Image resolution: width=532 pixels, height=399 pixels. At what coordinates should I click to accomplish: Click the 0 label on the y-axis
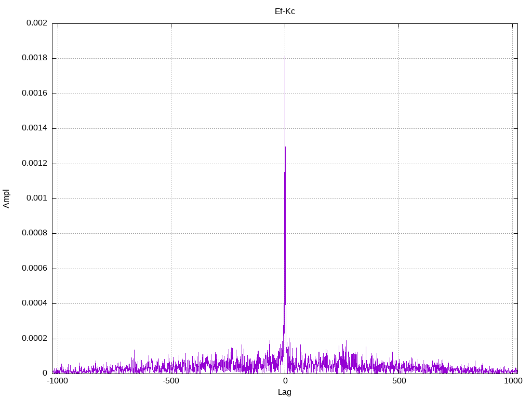point(45,374)
